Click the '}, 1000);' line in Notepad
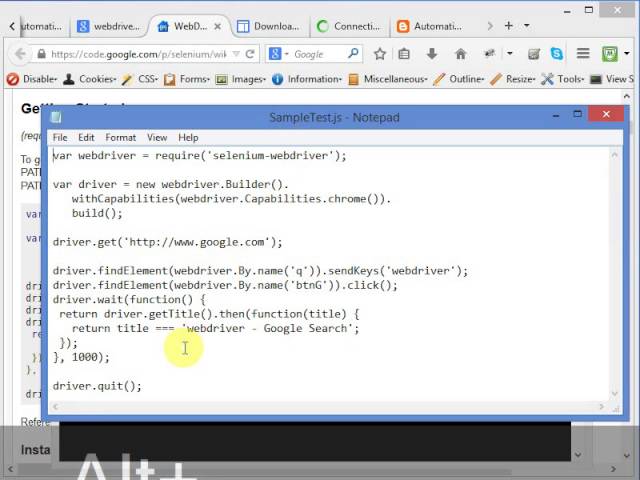The width and height of the screenshot is (640, 480). point(81,357)
